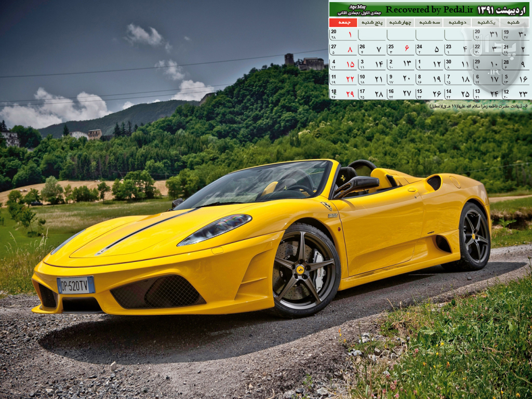The width and height of the screenshot is (532, 399).
Task: Click day ۱۱ cell (Gregorian 30)
Action: (x=458, y=64)
